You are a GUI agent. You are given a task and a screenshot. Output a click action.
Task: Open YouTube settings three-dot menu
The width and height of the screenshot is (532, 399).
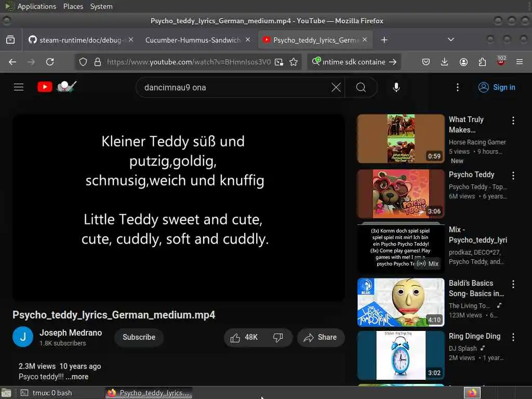click(x=457, y=87)
